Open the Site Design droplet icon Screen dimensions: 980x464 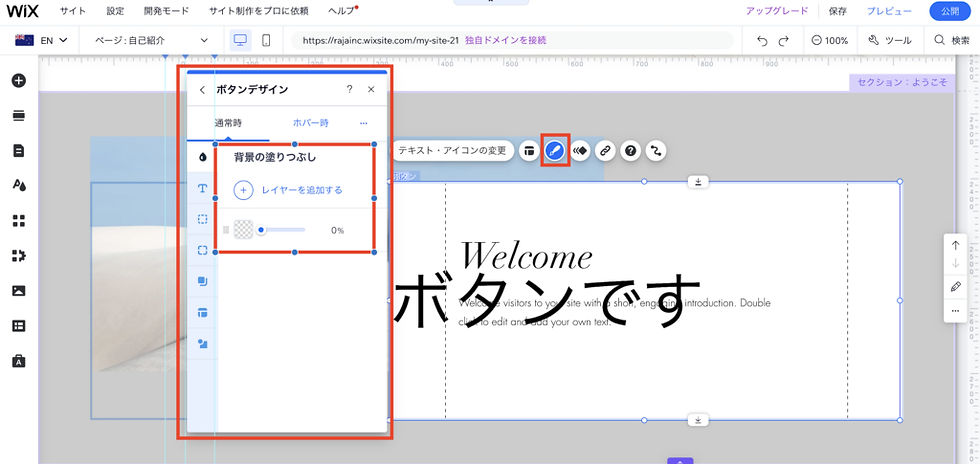coord(19,185)
